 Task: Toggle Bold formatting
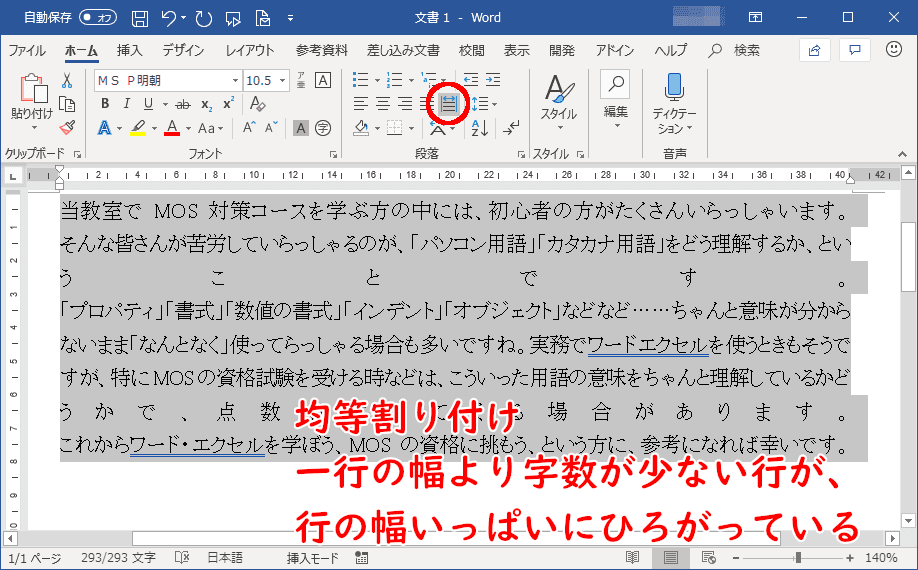coord(105,104)
